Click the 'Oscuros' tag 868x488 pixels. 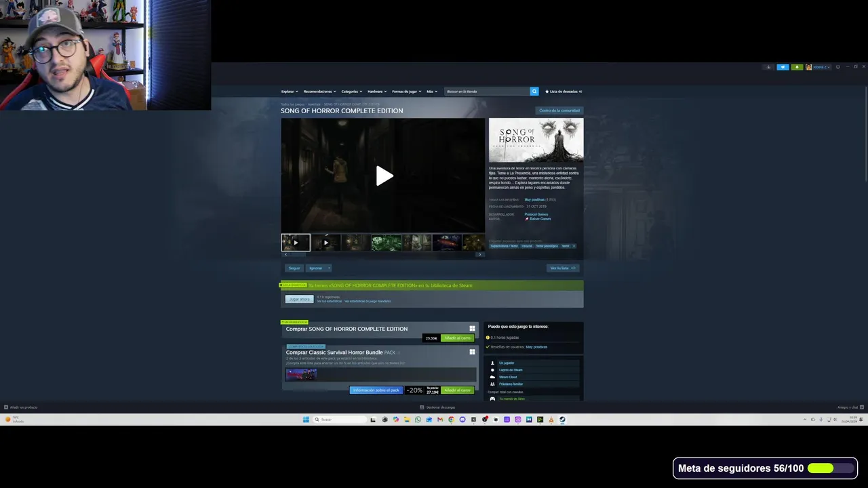click(x=527, y=246)
